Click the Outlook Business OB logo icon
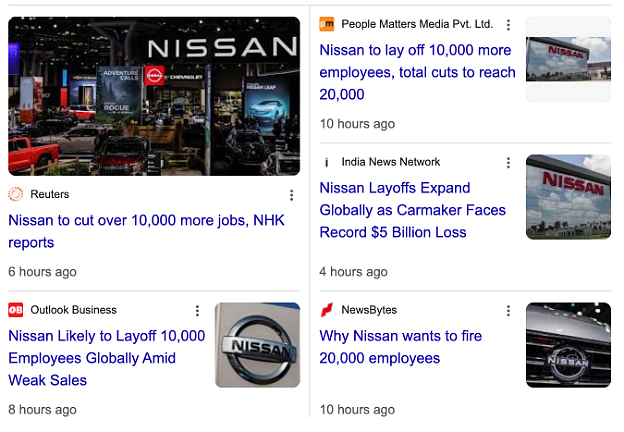The height and width of the screenshot is (432, 624). click(16, 310)
